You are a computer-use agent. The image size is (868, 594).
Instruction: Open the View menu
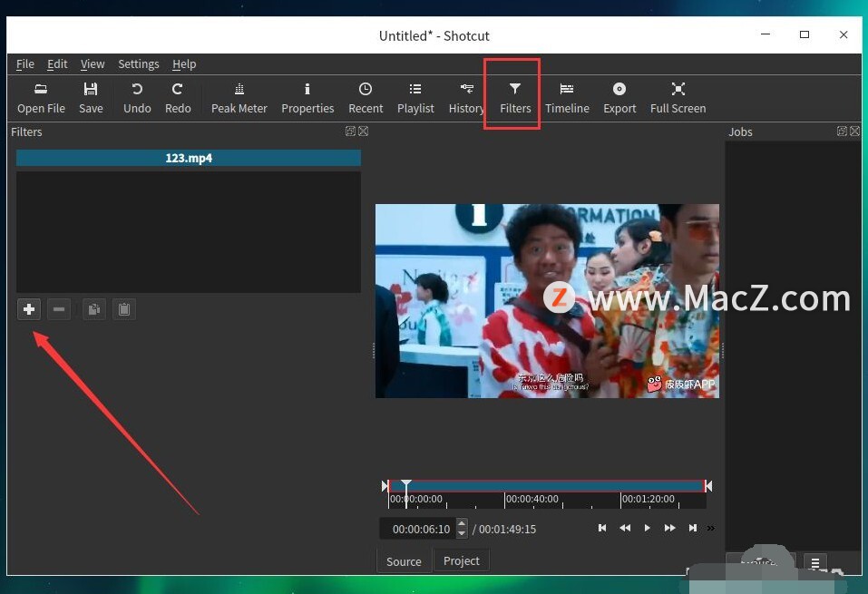tap(93, 64)
